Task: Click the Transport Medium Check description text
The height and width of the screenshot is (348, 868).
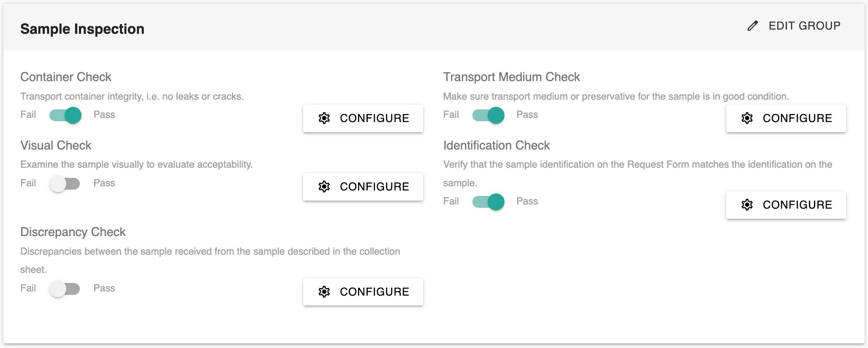Action: point(616,96)
